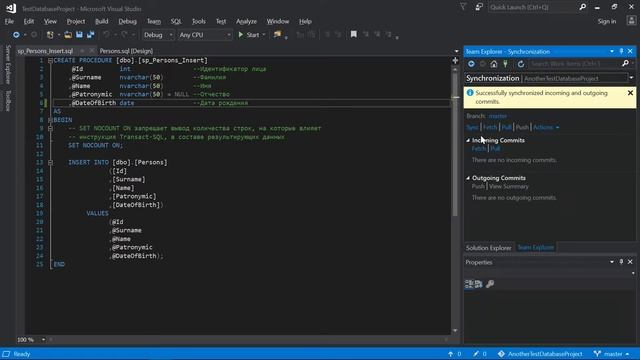640x360 pixels.
Task: Collapse the CREATE PROCEDURE code block
Action: point(50,60)
